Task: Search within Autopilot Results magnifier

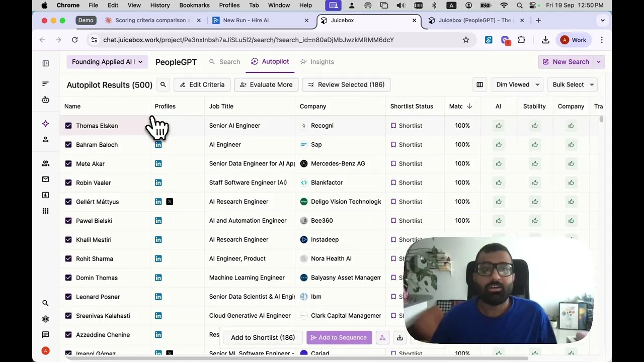Action: click(x=163, y=84)
